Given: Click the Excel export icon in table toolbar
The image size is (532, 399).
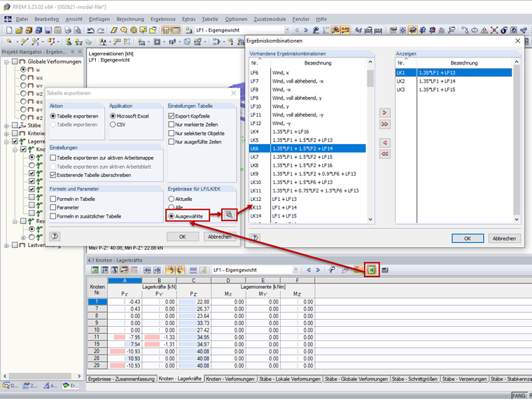Looking at the screenshot, I should (372, 270).
